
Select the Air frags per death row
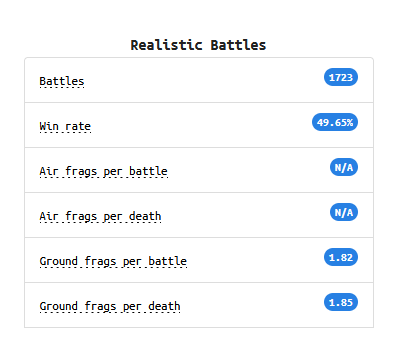click(199, 215)
